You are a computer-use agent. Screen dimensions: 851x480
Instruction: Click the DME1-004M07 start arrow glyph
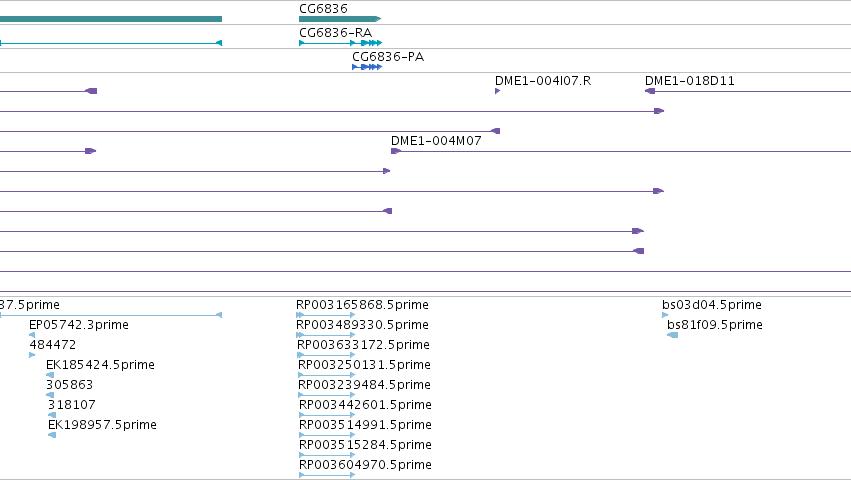click(x=396, y=151)
